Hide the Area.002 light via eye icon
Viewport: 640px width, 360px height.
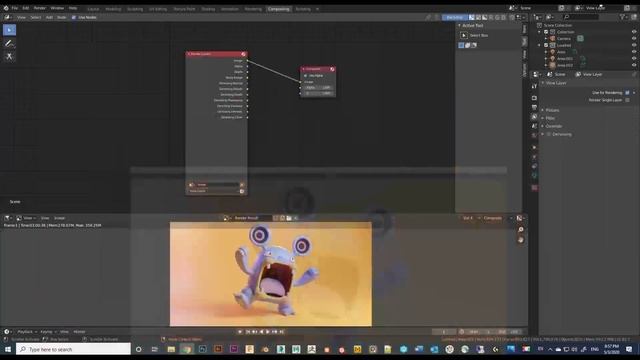point(634,65)
